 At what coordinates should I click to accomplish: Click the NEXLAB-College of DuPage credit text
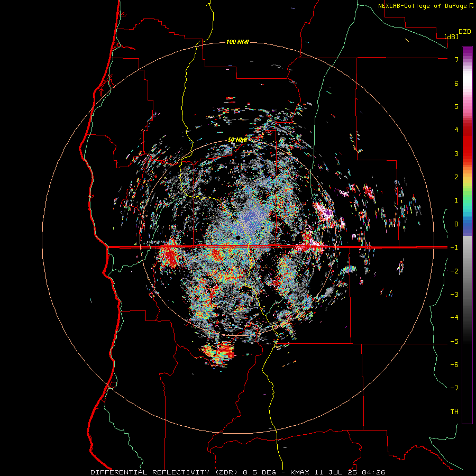[x=422, y=6]
